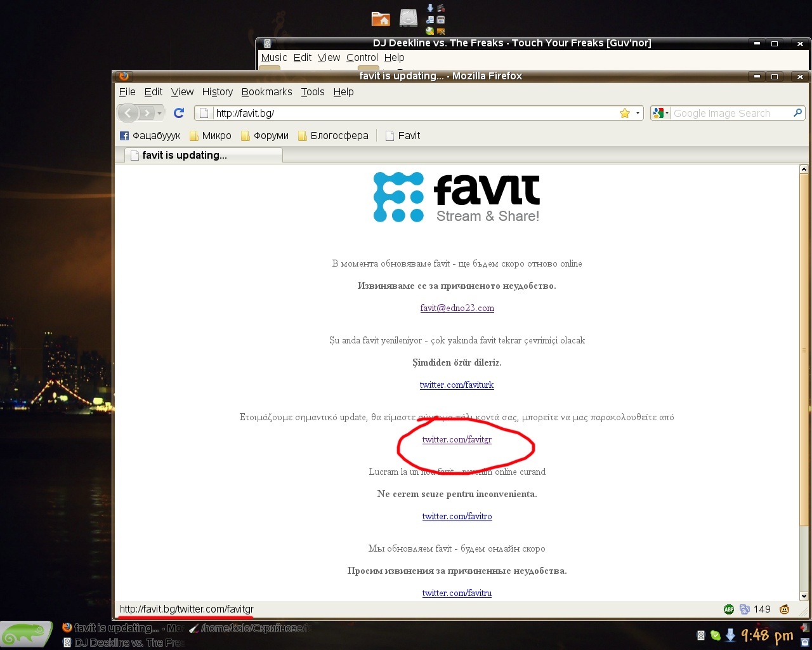This screenshot has width=812, height=650.
Task: Click the favit logo image
Action: click(x=457, y=197)
